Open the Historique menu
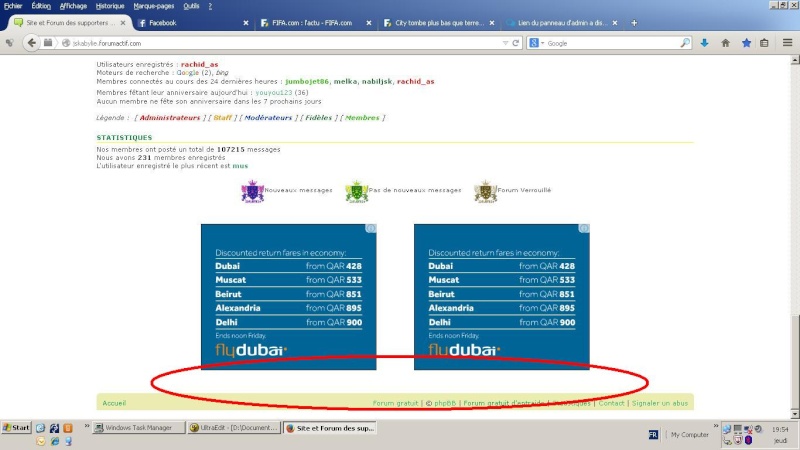 (x=110, y=6)
